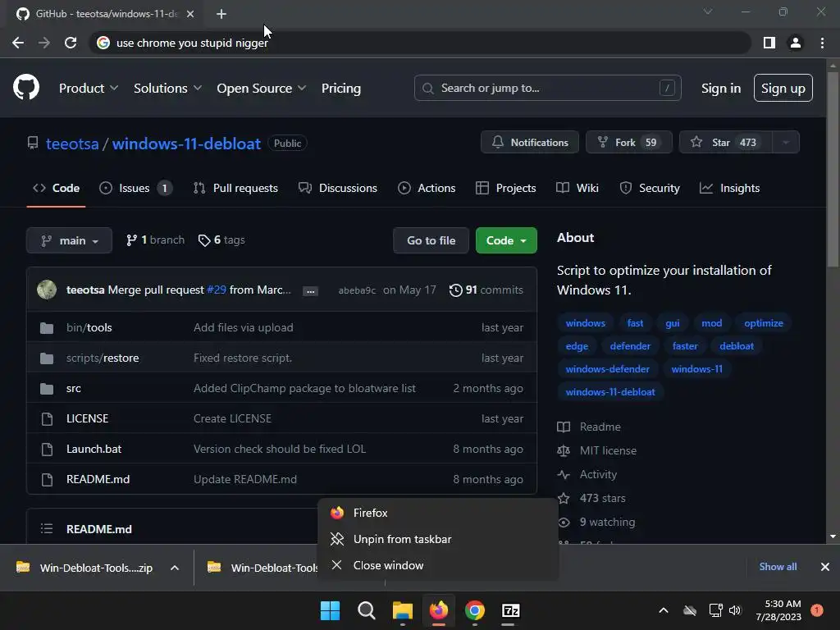The image size is (840, 630).
Task: Open 91 commits history link
Action: [486, 290]
